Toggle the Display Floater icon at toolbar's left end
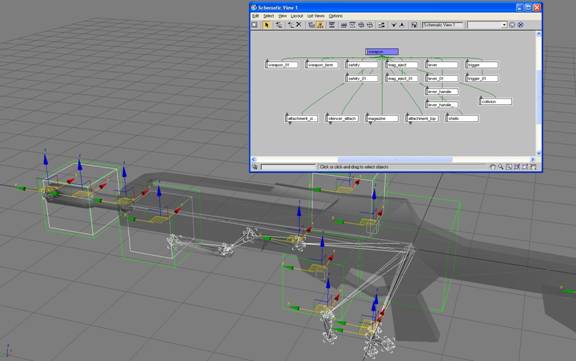The width and height of the screenshot is (576, 361). click(x=254, y=25)
